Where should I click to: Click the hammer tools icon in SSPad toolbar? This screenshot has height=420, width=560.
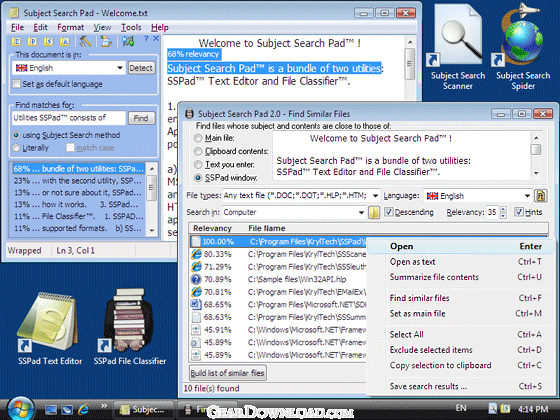pos(85,41)
